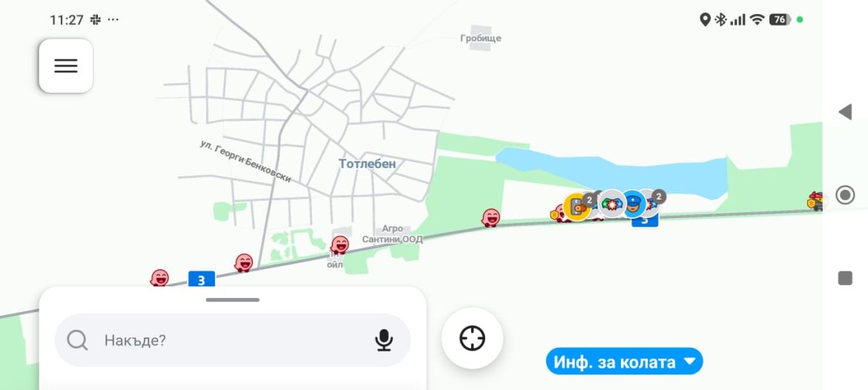Tap the Накъде? destination search field
Viewport: 868px width, 390px height.
pyautogui.click(x=232, y=340)
